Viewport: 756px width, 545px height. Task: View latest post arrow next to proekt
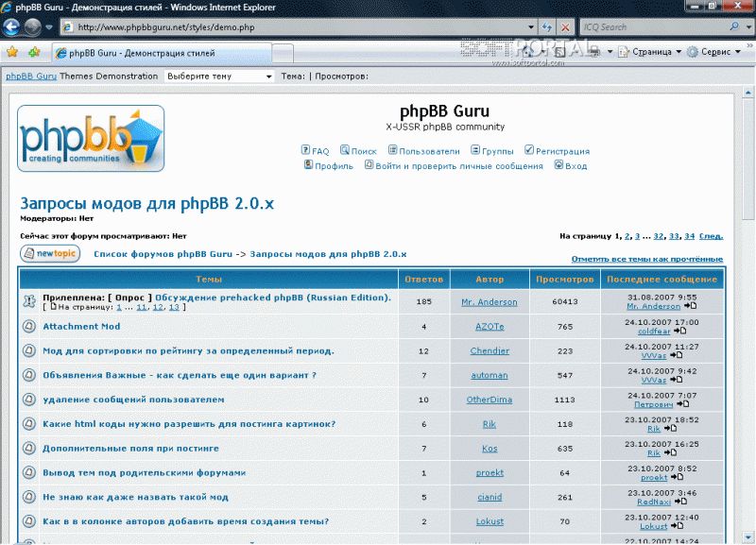[x=677, y=477]
